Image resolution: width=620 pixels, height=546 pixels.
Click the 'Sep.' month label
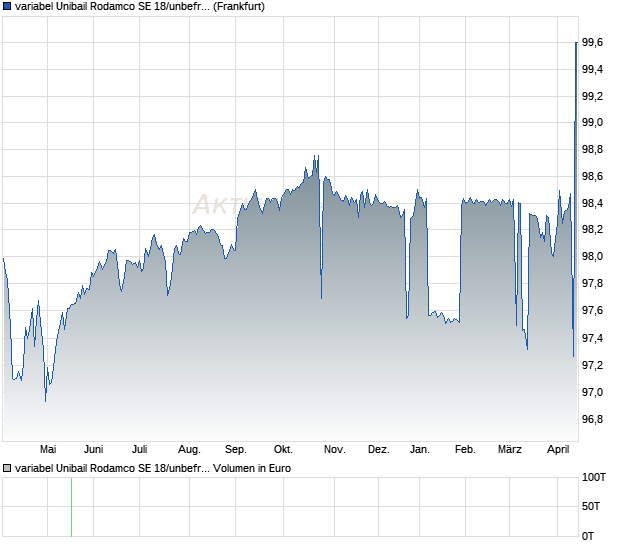click(236, 450)
